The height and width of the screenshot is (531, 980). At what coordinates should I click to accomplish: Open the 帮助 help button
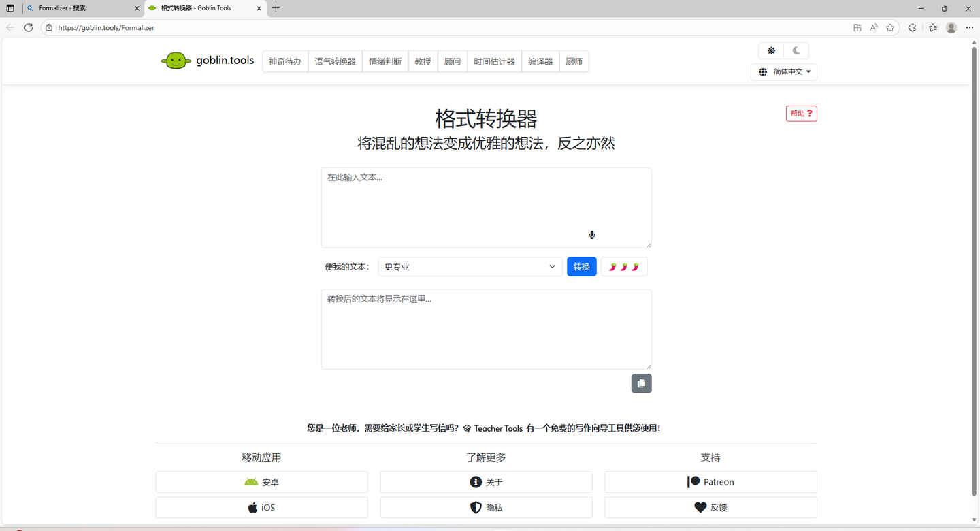(x=801, y=114)
